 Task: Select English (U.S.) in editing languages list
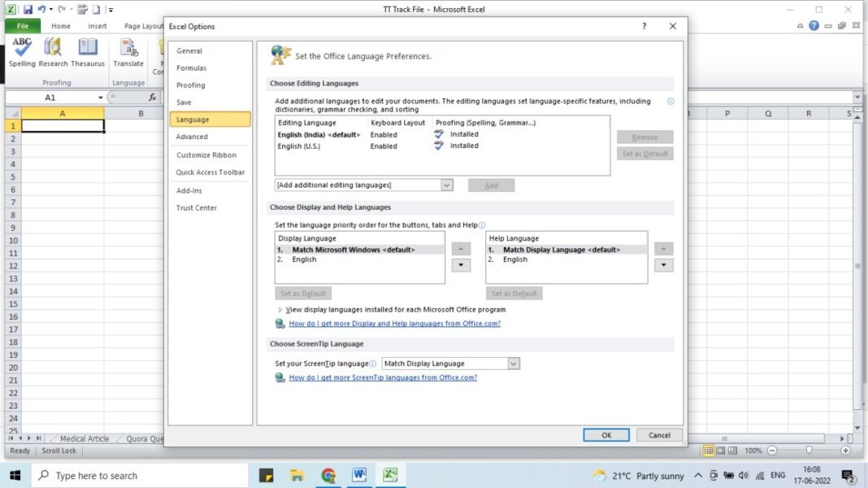click(302, 146)
